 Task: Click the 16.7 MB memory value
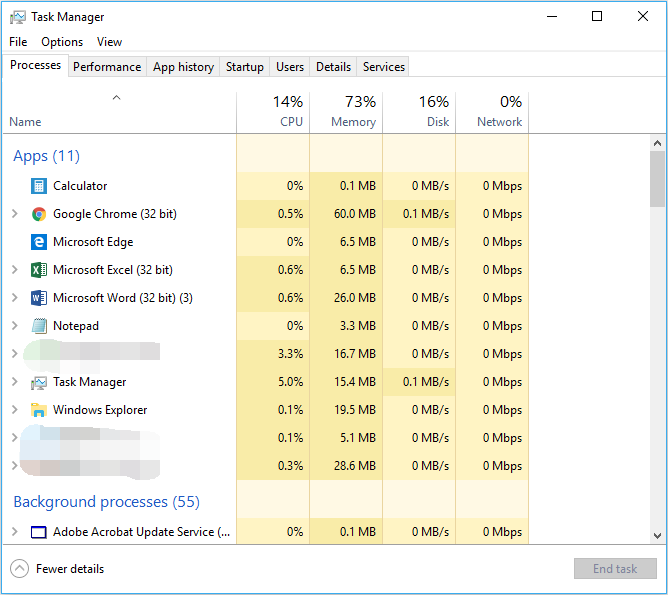pyautogui.click(x=355, y=354)
